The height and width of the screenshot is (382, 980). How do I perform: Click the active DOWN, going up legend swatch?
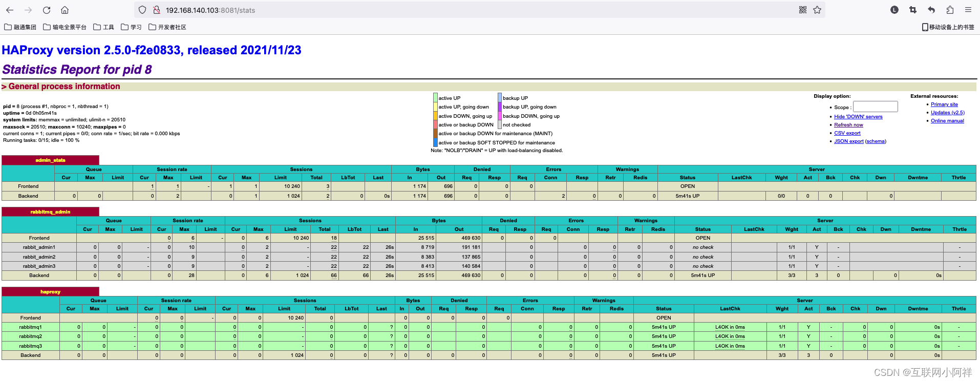[435, 116]
